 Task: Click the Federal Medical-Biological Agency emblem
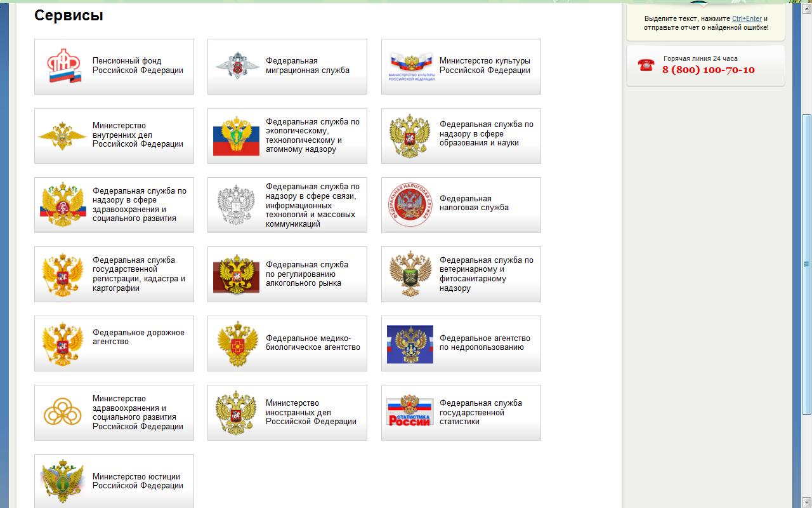tap(237, 344)
